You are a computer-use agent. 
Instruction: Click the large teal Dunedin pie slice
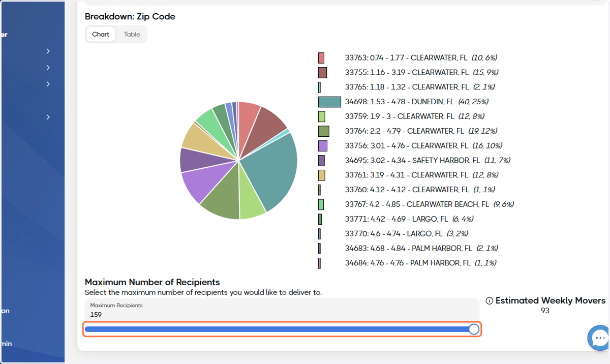click(x=272, y=170)
